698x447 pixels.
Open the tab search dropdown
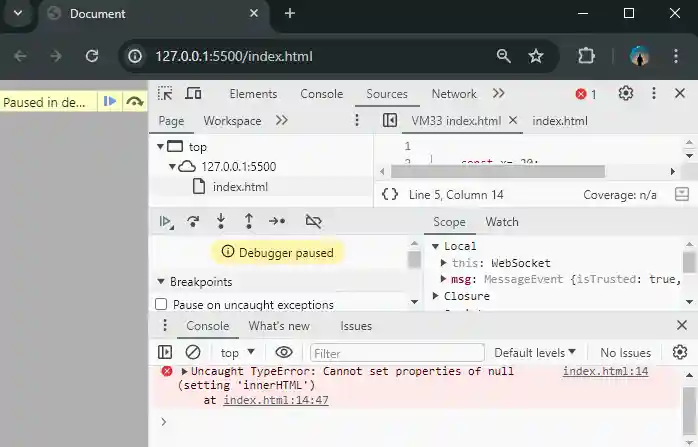[18, 13]
